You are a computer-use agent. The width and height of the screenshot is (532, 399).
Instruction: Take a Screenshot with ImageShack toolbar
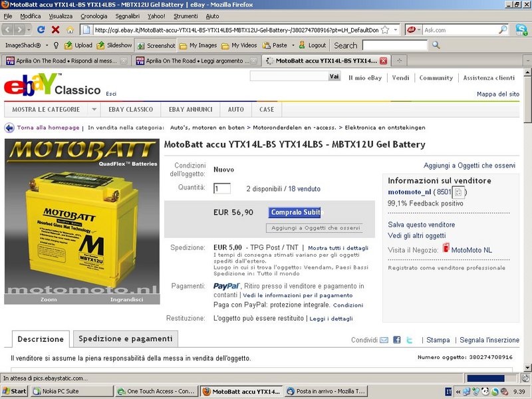(x=156, y=45)
